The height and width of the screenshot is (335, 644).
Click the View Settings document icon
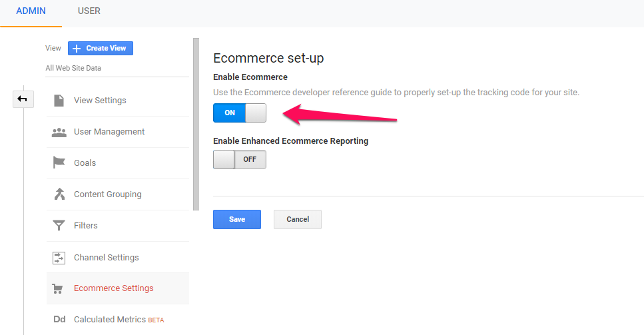(x=59, y=101)
